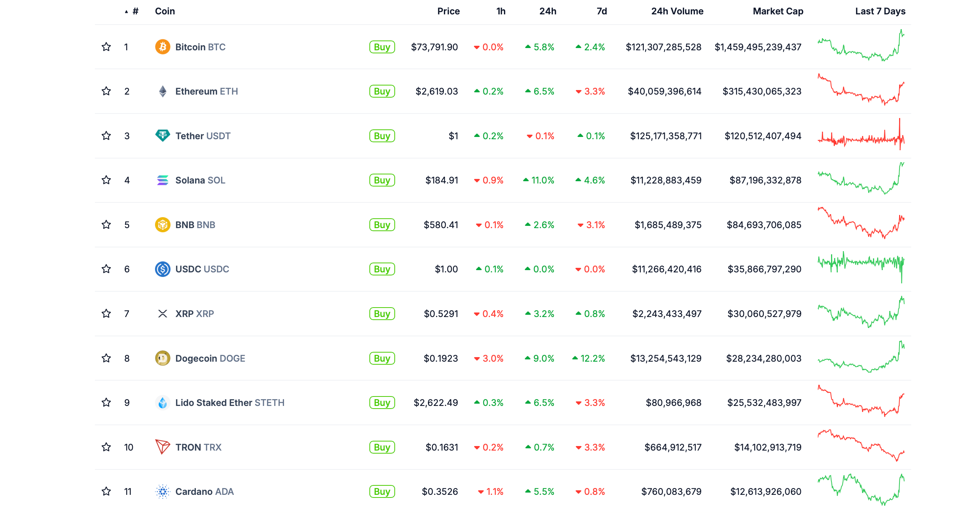This screenshot has height=513, width=980.
Task: Buy XRP using its Buy button
Action: (382, 314)
